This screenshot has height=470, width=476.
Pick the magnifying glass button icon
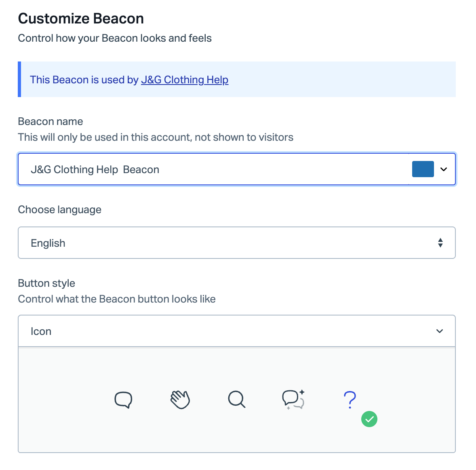(x=236, y=400)
